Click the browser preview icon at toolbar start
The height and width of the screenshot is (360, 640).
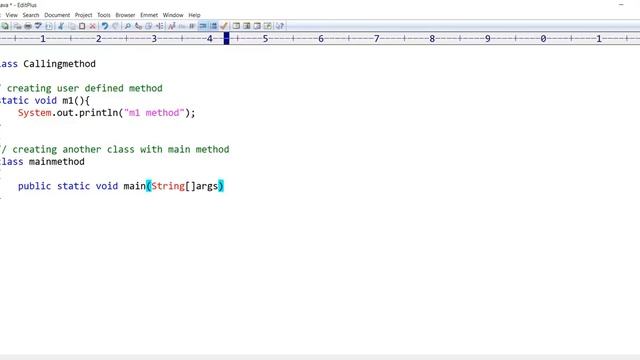pos(5,26)
